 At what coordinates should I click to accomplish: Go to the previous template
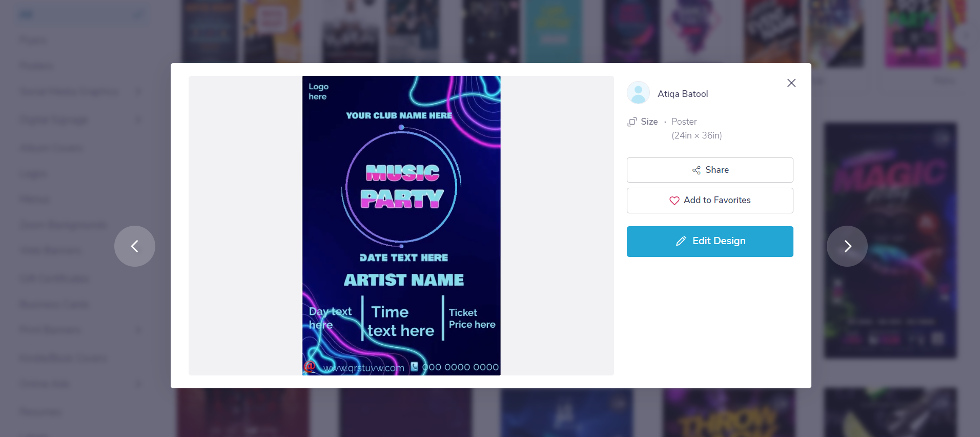135,246
